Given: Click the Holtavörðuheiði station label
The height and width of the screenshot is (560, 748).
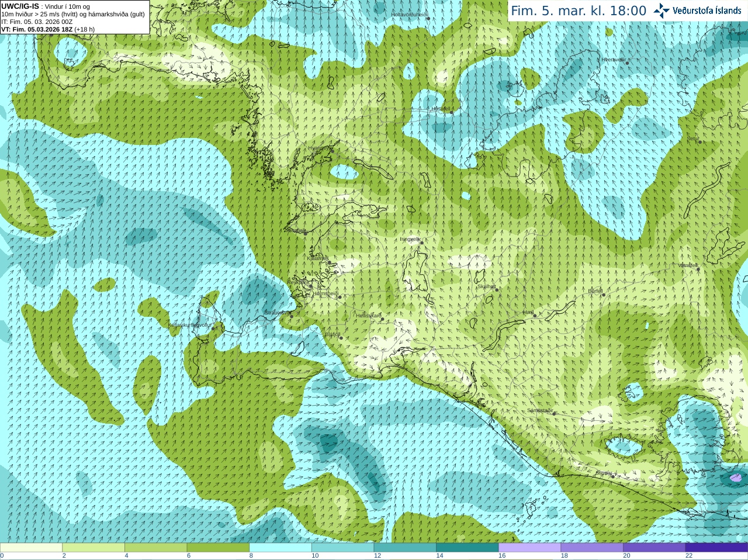Looking at the screenshot, I should pos(409,14).
